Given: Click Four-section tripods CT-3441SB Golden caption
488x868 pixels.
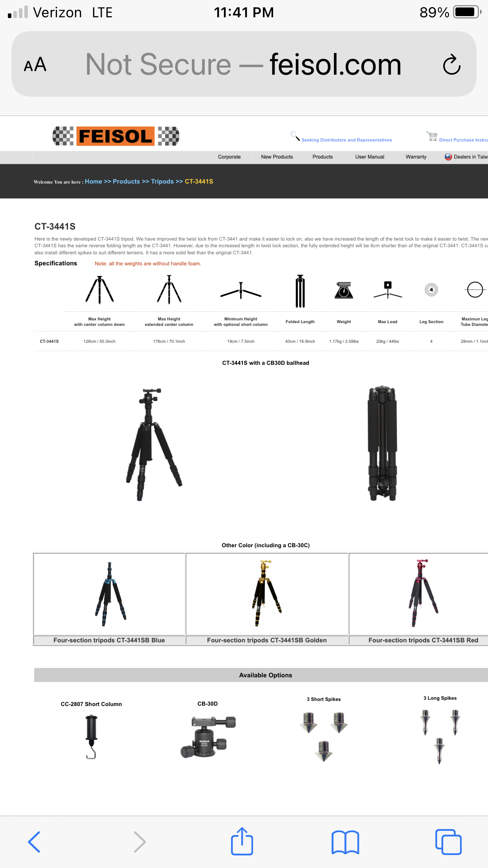Looking at the screenshot, I should point(267,640).
